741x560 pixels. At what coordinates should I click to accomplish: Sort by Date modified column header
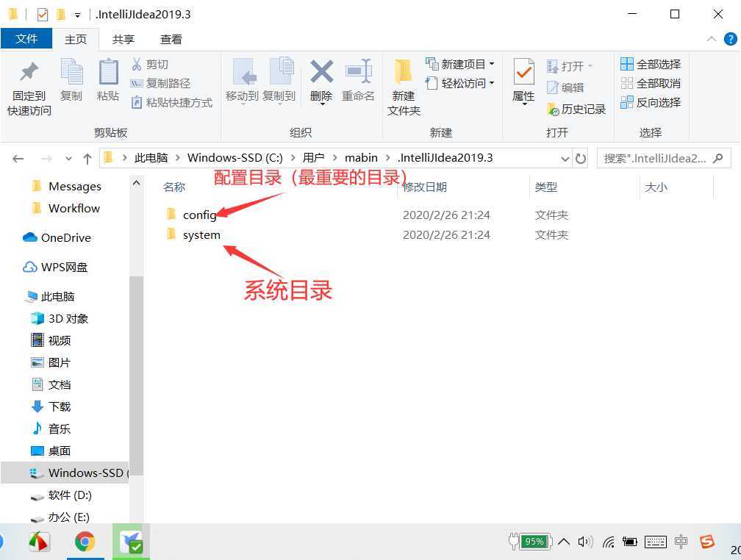tap(424, 187)
